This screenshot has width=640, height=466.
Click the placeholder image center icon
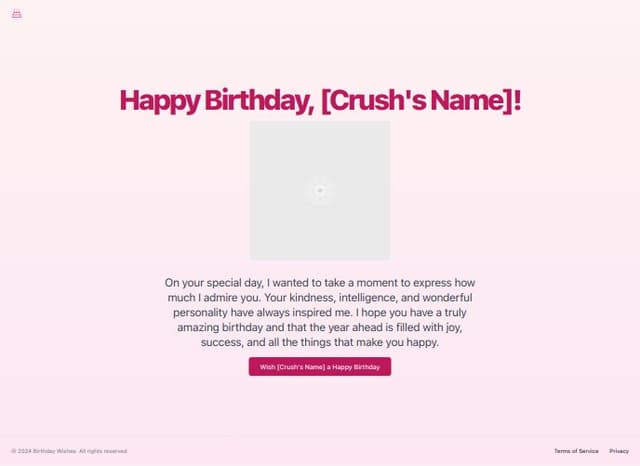coord(320,190)
